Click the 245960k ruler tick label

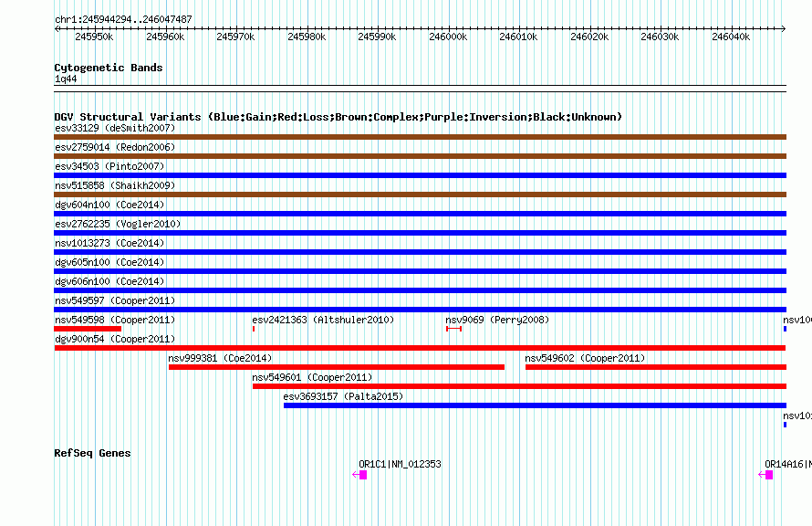coord(165,37)
